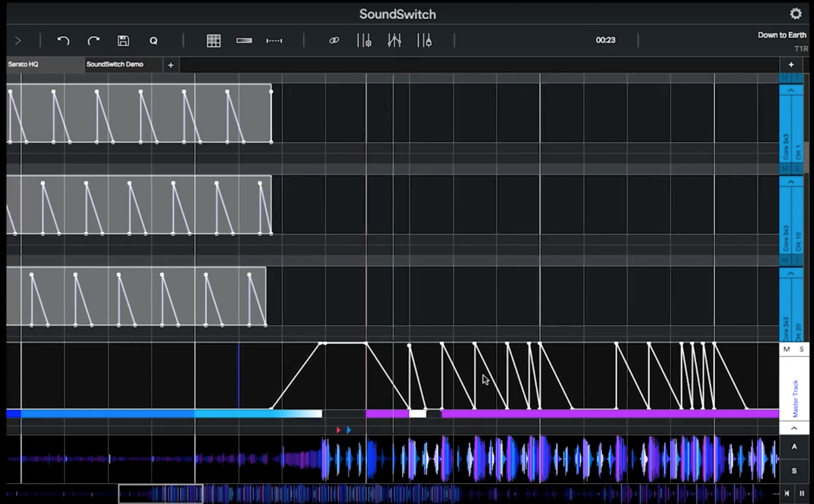Click the Q quantize icon

tap(153, 41)
